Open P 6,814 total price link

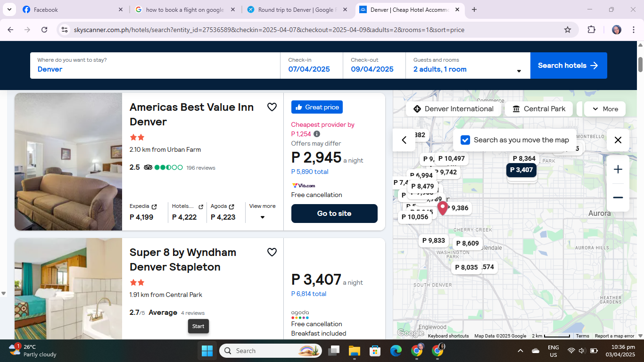click(309, 294)
